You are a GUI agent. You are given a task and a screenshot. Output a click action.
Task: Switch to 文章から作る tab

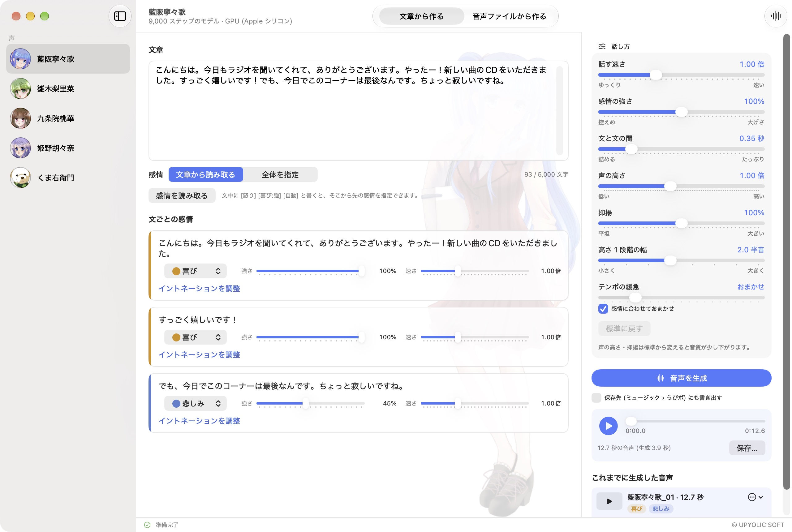tap(421, 16)
